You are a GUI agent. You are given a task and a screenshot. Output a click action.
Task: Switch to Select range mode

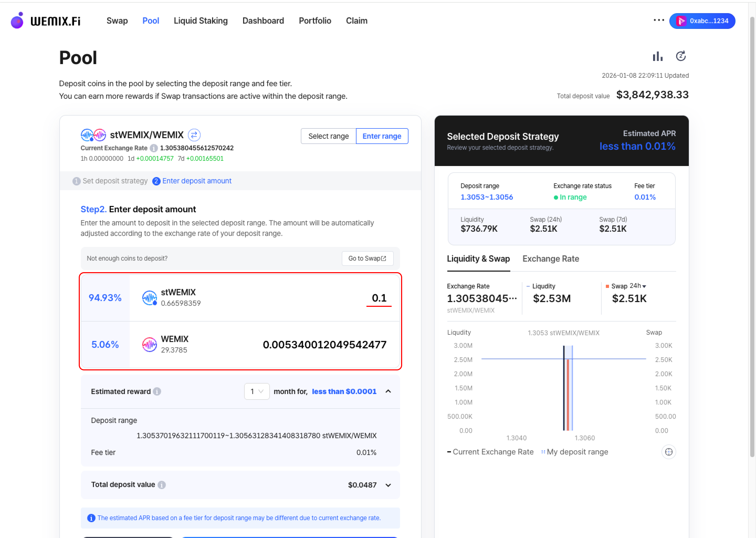(328, 136)
